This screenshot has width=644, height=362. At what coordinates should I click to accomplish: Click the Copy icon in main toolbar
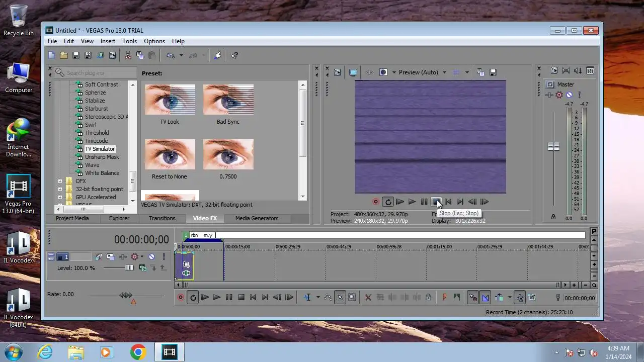tap(140, 55)
